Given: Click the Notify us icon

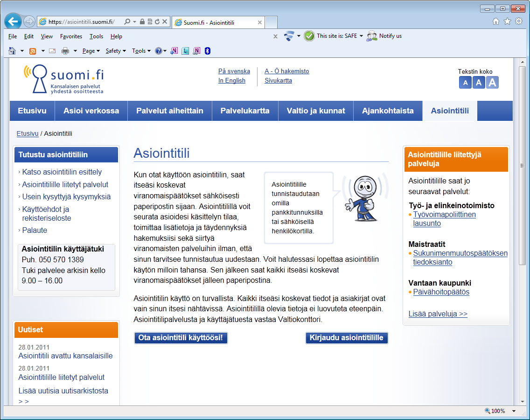Looking at the screenshot, I should coord(372,36).
